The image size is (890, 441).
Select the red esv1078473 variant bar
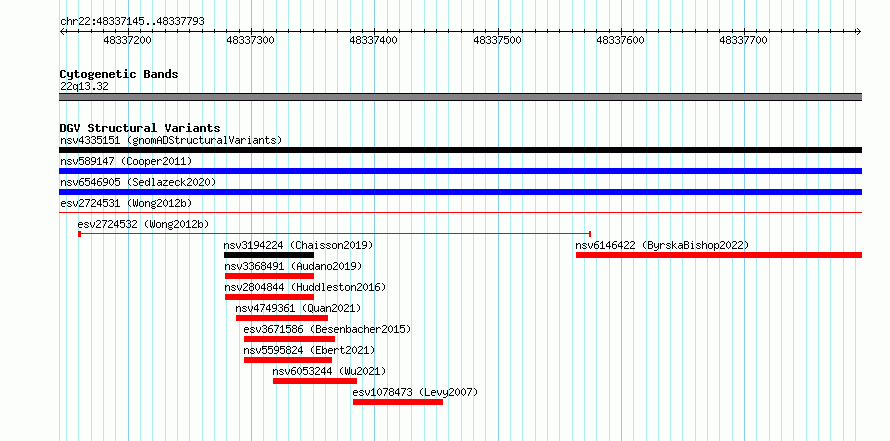[398, 402]
